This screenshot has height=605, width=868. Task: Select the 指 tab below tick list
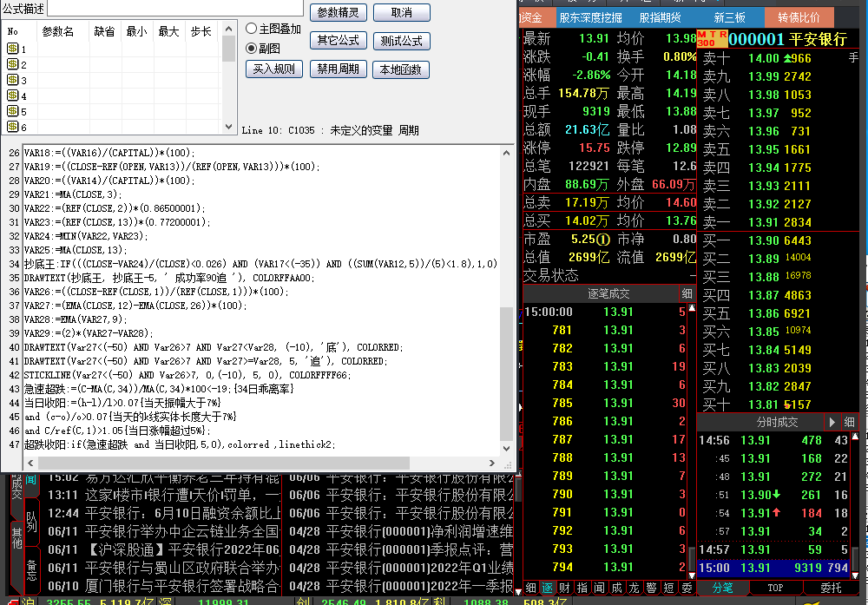click(582, 588)
